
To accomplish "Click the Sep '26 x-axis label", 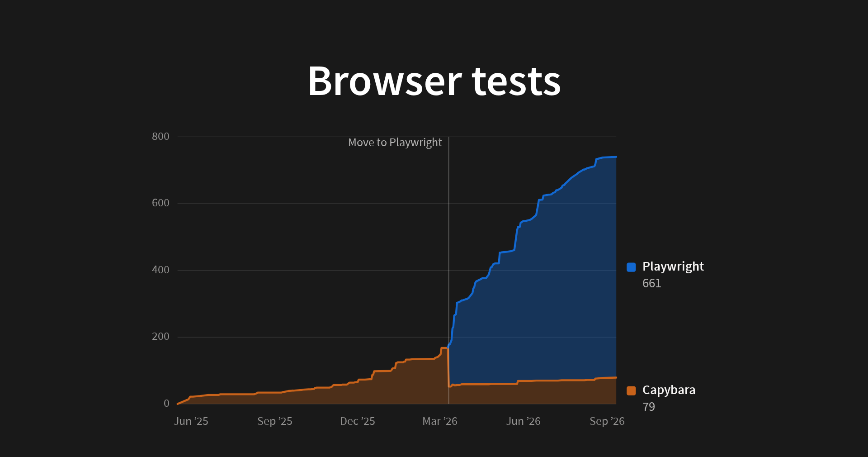I will point(607,421).
